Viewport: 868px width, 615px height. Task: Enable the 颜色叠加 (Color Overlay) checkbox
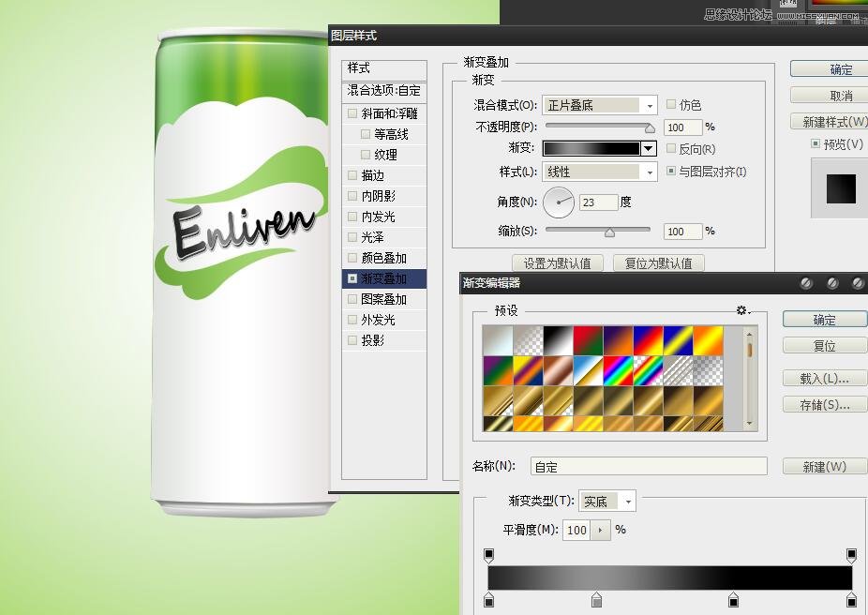(352, 258)
